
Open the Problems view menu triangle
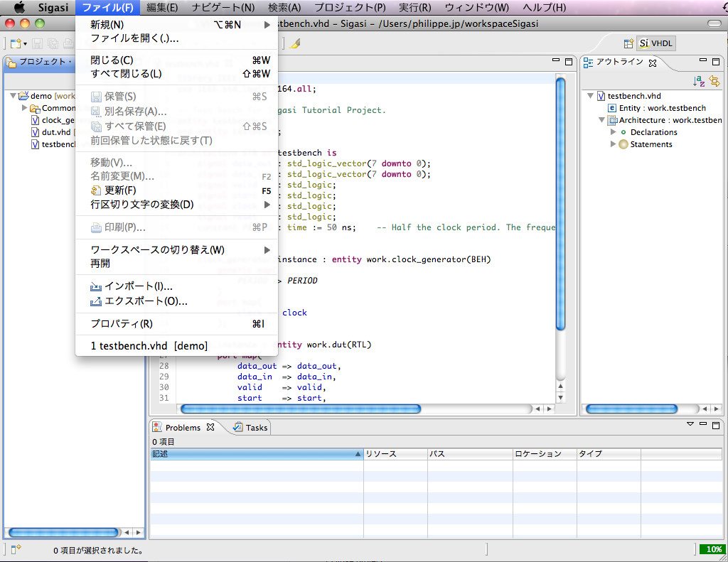[x=690, y=423]
